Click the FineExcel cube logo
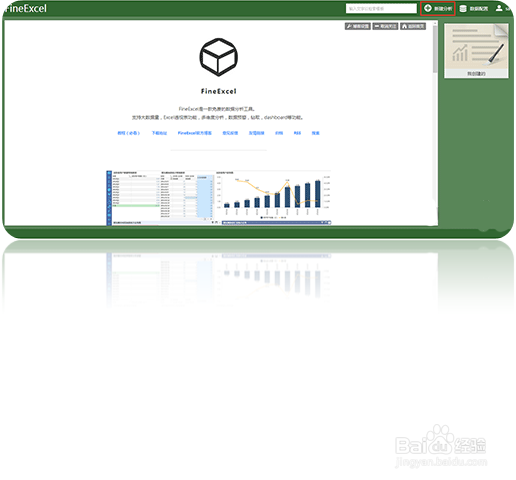Image resolution: width=516 pixels, height=480 pixels. point(219,57)
